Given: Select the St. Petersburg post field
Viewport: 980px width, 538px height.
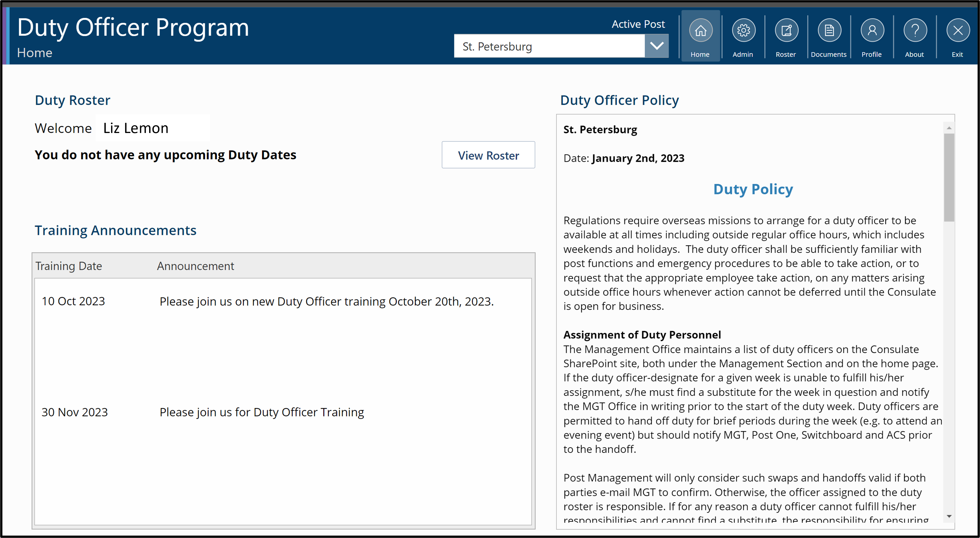Looking at the screenshot, I should pyautogui.click(x=549, y=46).
